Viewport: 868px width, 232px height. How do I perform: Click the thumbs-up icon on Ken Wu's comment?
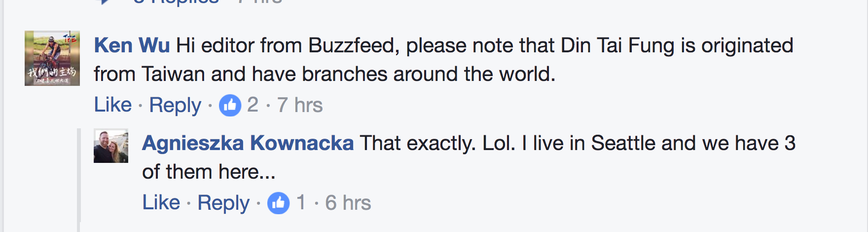point(230,105)
